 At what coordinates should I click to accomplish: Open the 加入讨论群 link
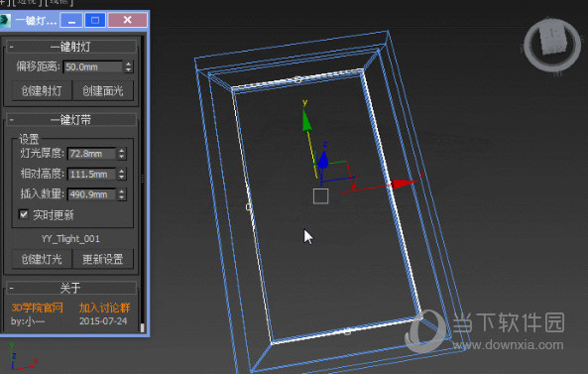pos(105,308)
